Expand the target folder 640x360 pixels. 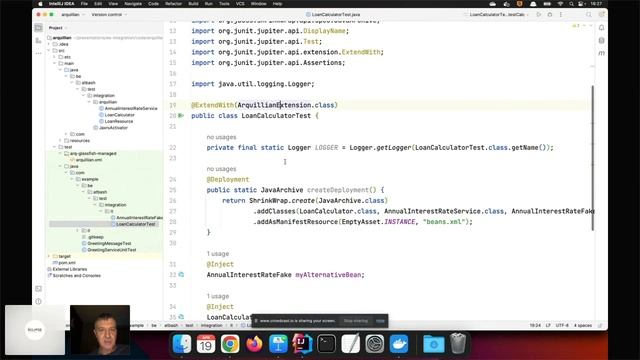coord(49,256)
